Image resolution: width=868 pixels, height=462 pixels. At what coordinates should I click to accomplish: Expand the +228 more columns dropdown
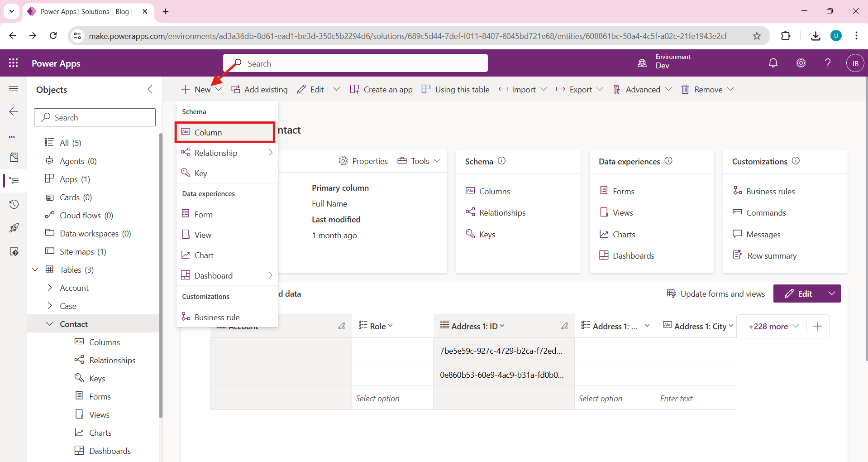(x=773, y=326)
